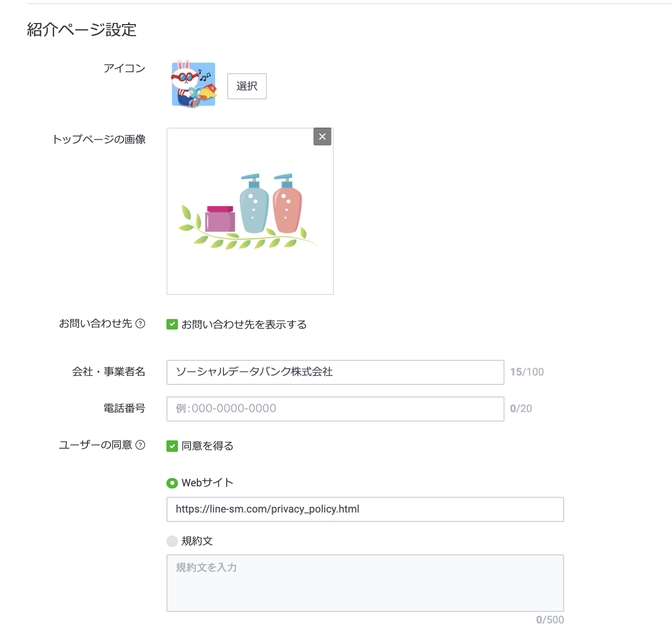Click the Webサイト option label

click(207, 483)
